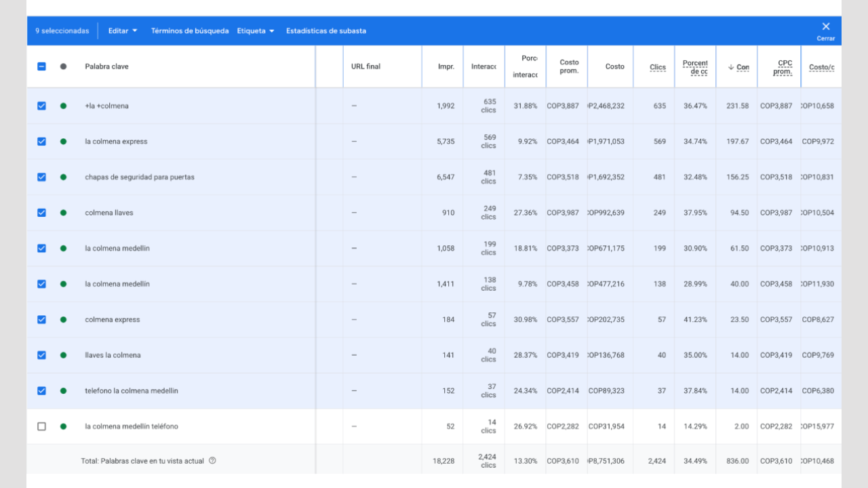Image resolution: width=868 pixels, height=488 pixels.
Task: Open the Editar dropdown menu
Action: tap(123, 30)
